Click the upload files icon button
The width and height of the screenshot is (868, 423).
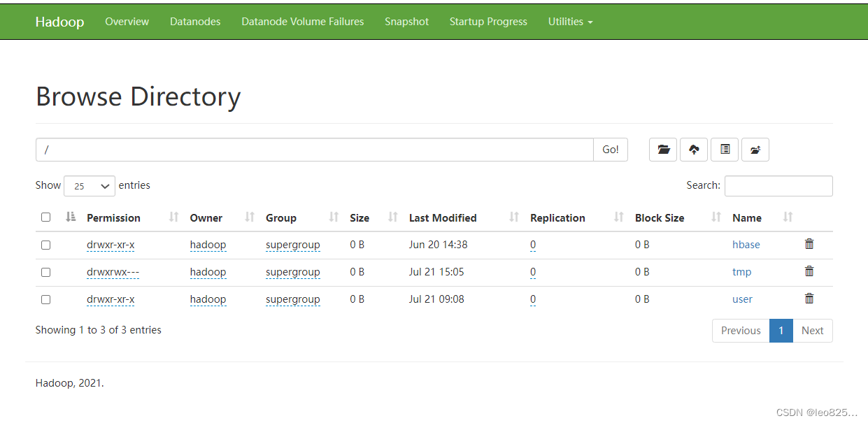[x=694, y=150]
